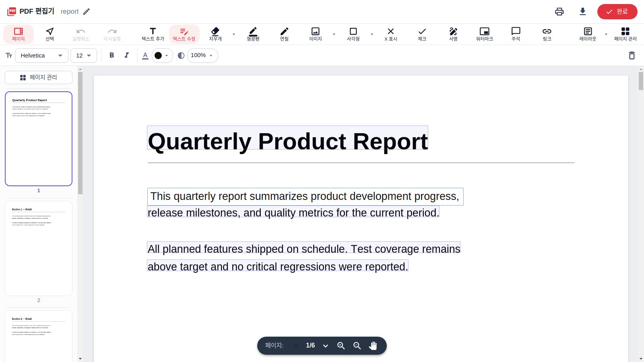Expand the 레이아웃 options arrow
This screenshot has width=644, height=362.
(x=606, y=34)
